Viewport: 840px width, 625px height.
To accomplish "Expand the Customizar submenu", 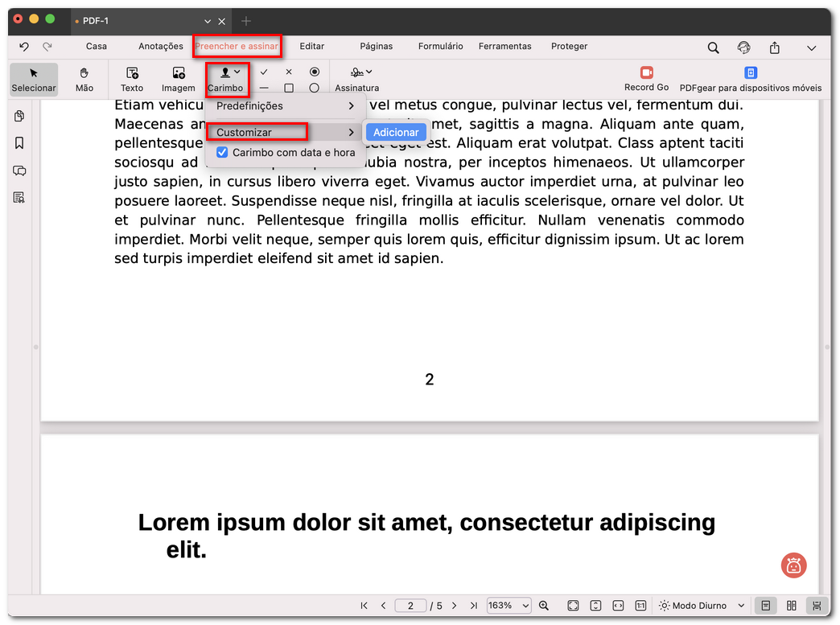I will click(257, 131).
